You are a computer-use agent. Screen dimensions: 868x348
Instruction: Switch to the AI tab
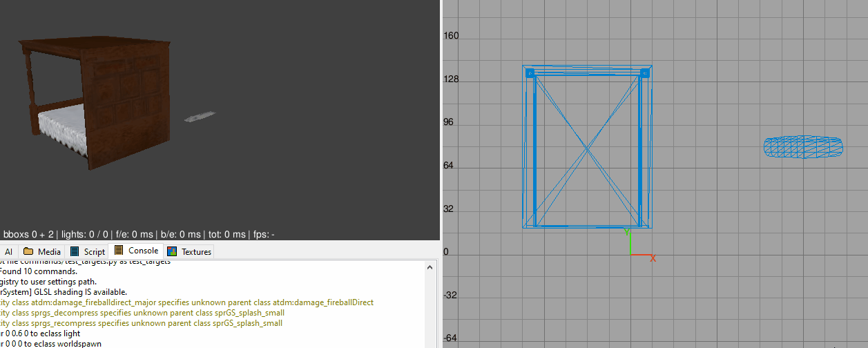pos(9,252)
